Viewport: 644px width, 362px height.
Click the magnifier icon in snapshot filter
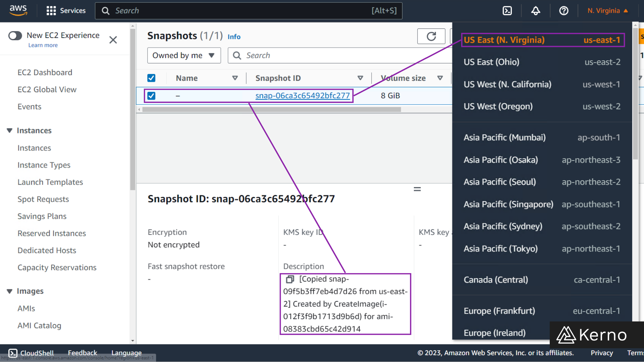[237, 55]
